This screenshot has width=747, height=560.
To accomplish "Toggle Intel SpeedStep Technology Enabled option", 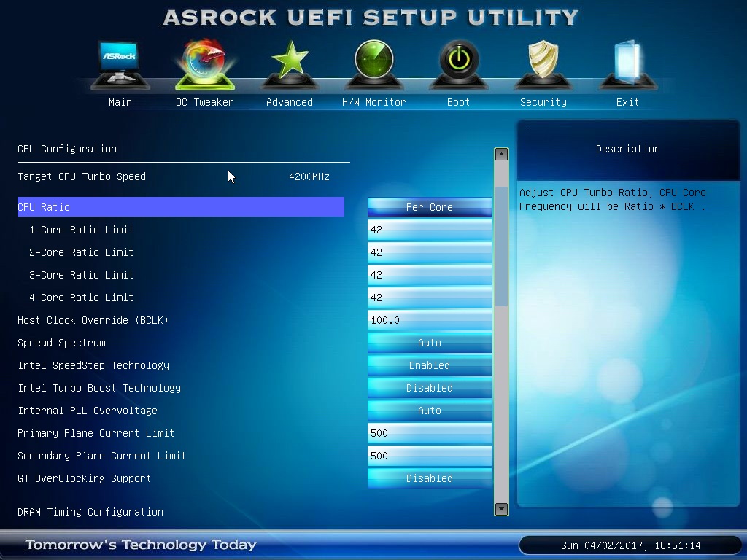I will (x=429, y=365).
